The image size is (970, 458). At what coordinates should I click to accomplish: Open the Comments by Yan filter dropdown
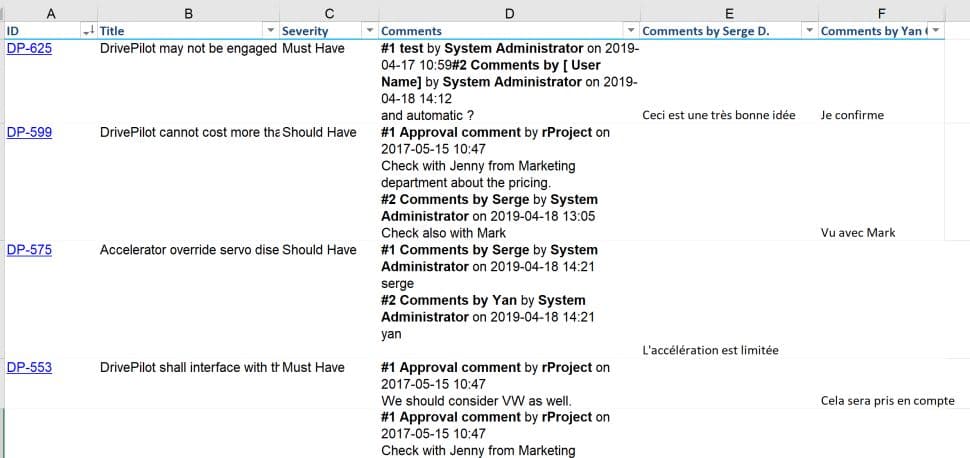(x=935, y=32)
